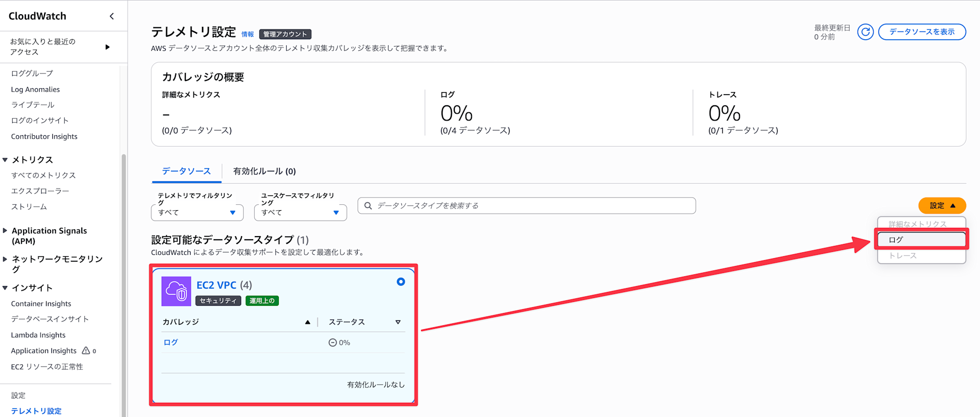Click データソースを表示 button

tap(922, 32)
